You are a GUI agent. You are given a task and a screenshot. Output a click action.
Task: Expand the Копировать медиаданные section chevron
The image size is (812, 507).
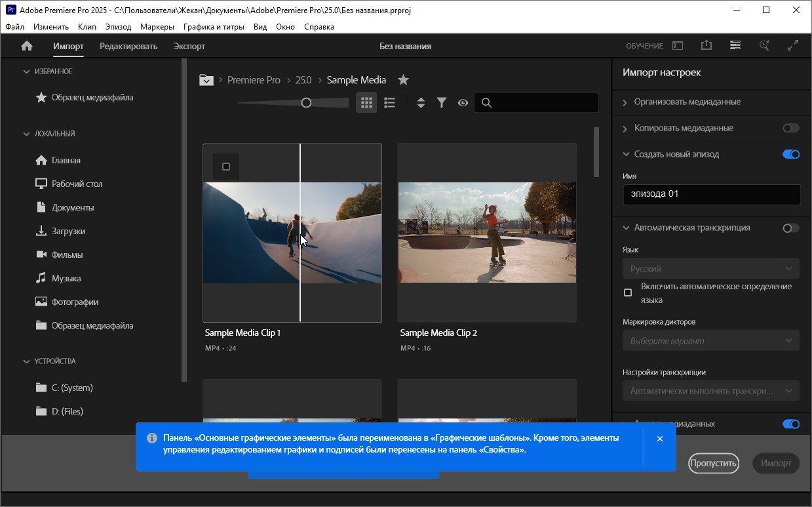click(625, 128)
